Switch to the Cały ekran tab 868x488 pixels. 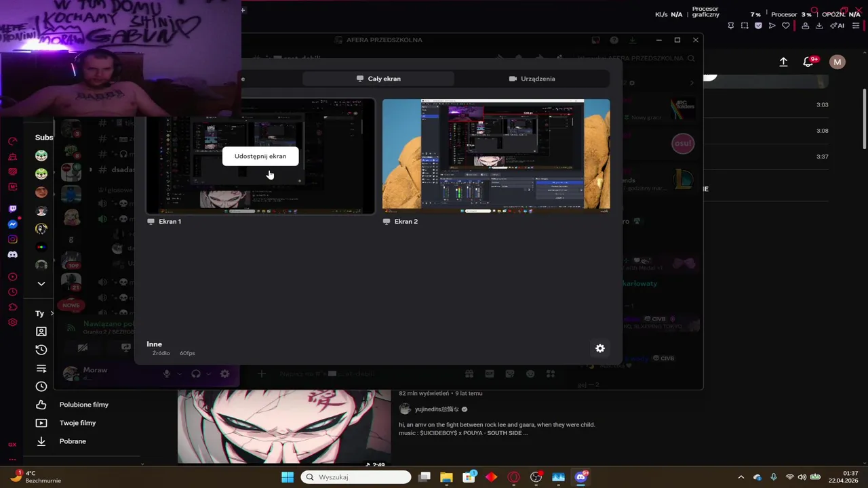[378, 79]
